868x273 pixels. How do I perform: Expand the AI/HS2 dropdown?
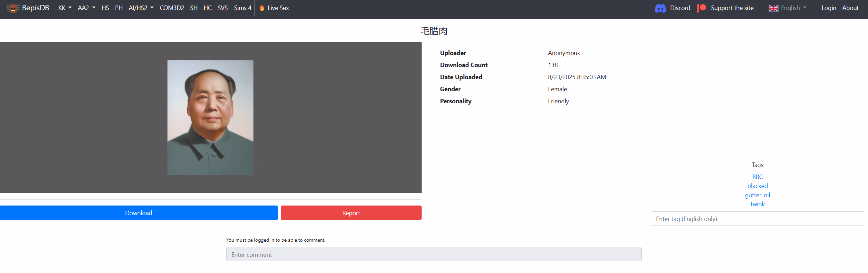(x=141, y=8)
